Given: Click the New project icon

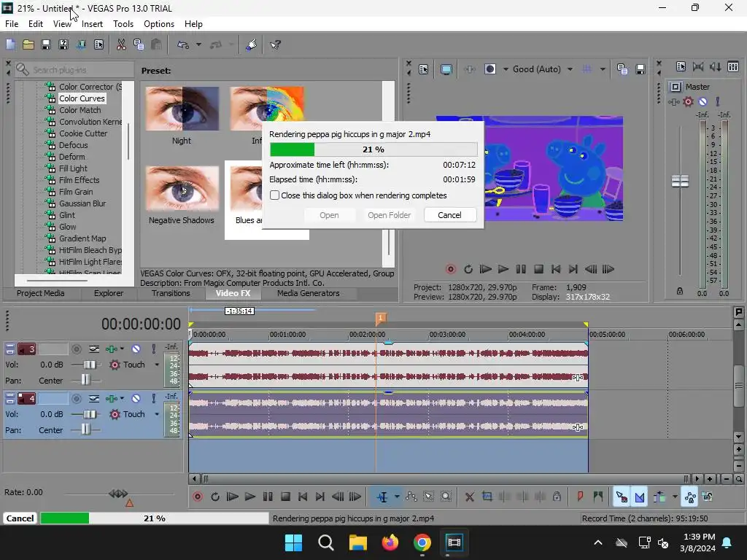Looking at the screenshot, I should click(x=10, y=44).
